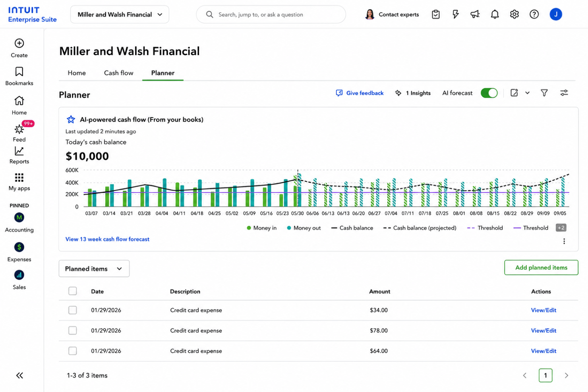Click Contact experts in the header
Image resolution: width=588 pixels, height=392 pixels.
click(x=392, y=14)
